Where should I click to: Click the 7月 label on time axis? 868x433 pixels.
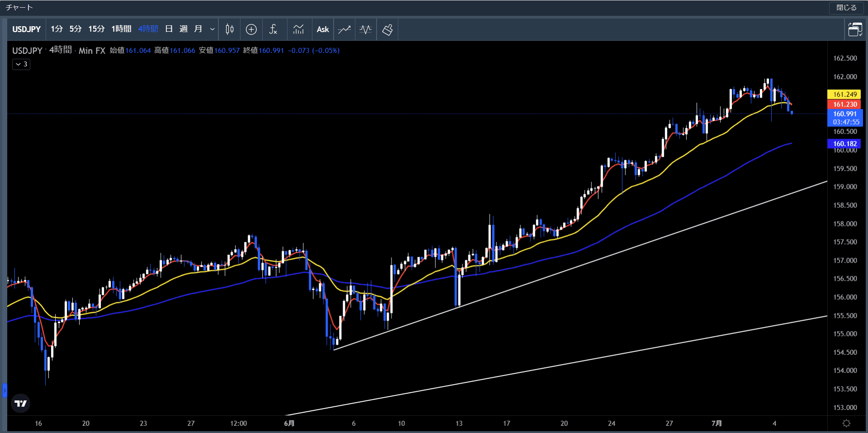(717, 424)
